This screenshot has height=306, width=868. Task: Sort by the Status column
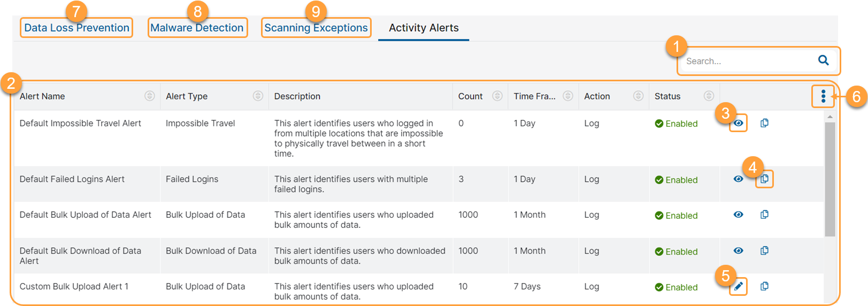709,96
